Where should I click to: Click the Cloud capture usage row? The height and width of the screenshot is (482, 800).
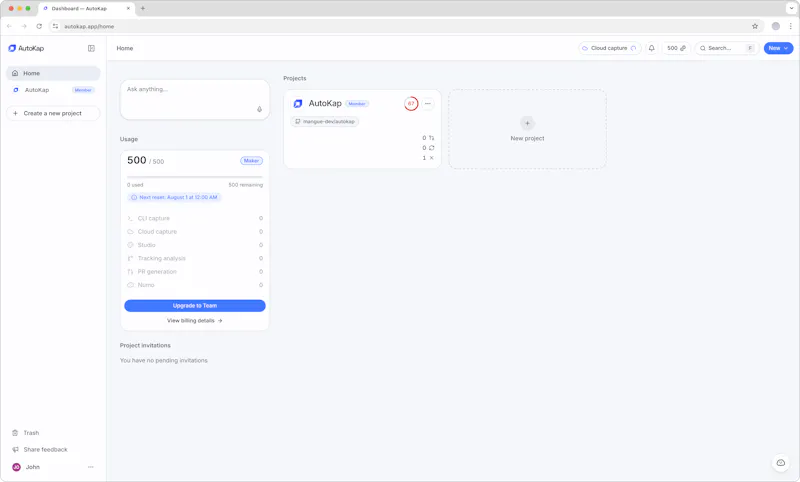195,232
